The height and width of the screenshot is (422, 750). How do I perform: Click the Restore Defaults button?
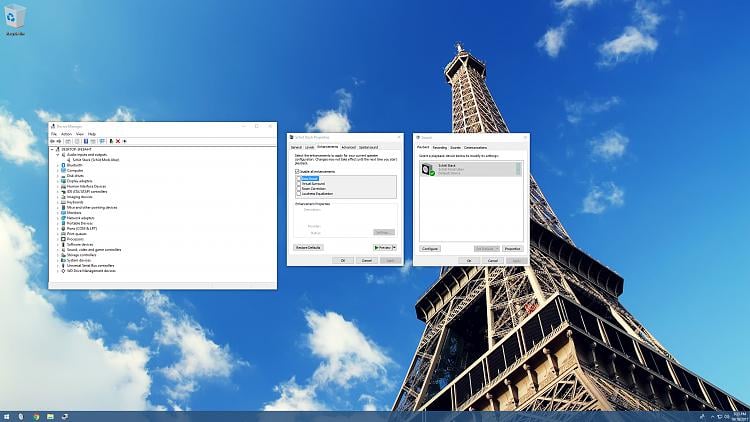point(307,247)
